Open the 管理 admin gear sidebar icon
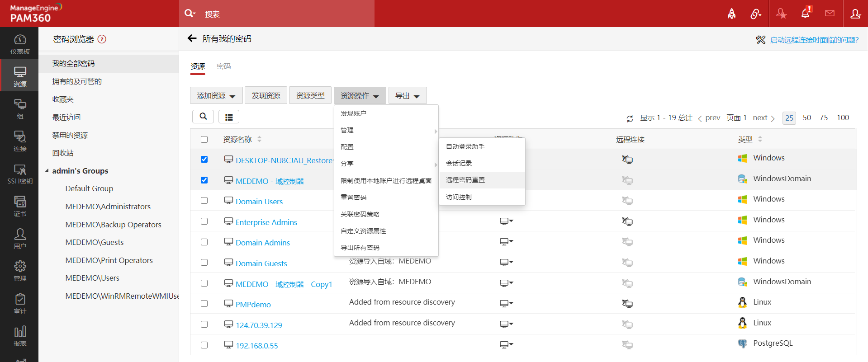This screenshot has width=868, height=362. click(x=20, y=271)
